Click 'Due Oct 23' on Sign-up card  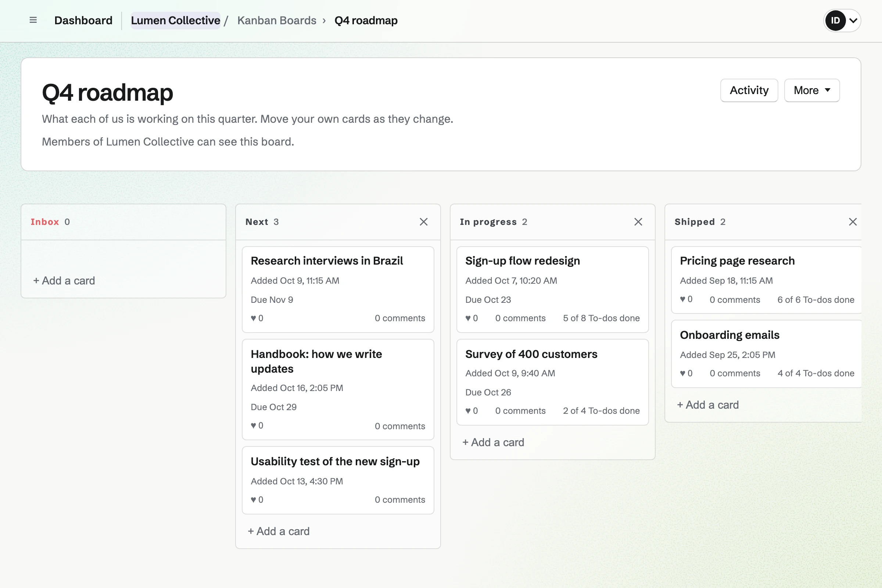click(x=488, y=300)
